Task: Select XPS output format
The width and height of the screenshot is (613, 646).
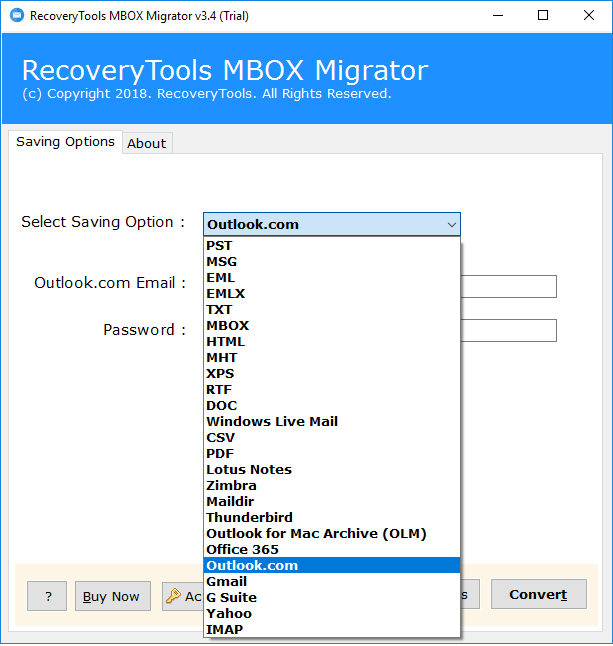Action: click(332, 374)
